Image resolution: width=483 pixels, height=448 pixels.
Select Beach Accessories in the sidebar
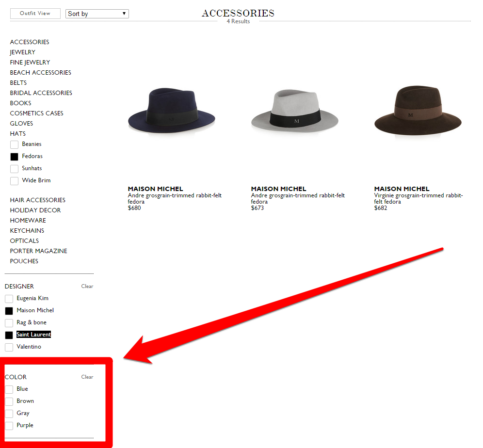[40, 72]
